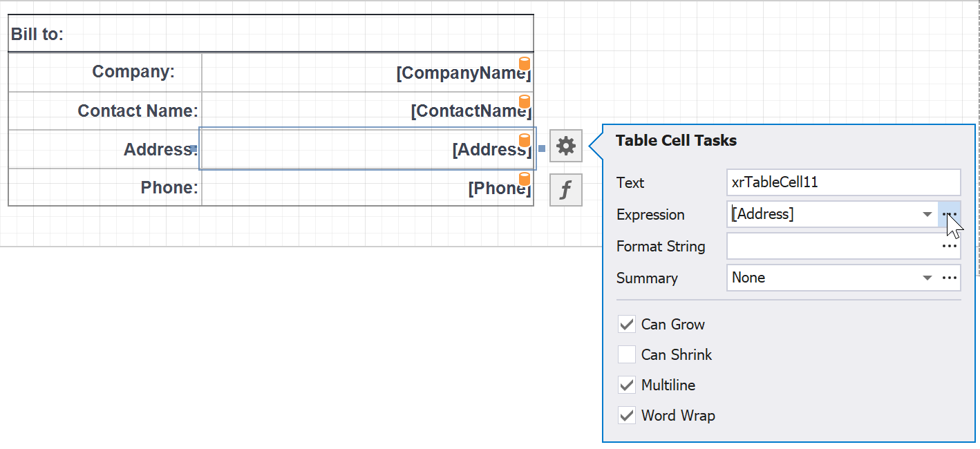The height and width of the screenshot is (449, 980).
Task: Click the data binding icon on ContactName cell
Action: click(x=525, y=102)
